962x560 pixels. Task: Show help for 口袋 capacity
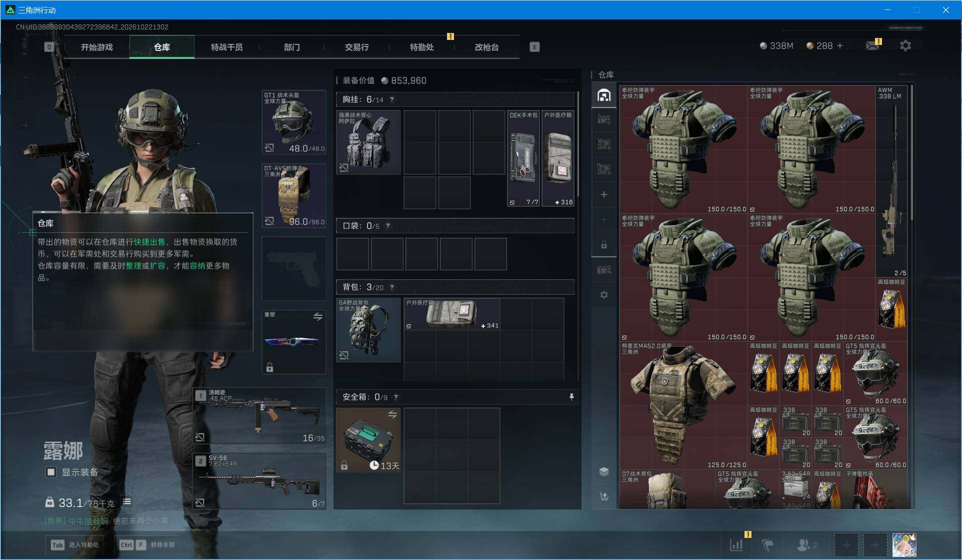pyautogui.click(x=388, y=226)
